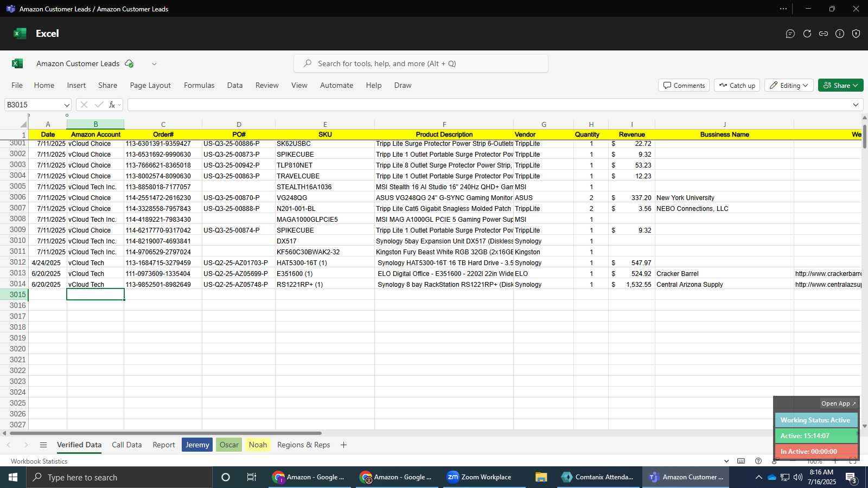Click the next sheet arrow
868x488 pixels.
tap(25, 445)
